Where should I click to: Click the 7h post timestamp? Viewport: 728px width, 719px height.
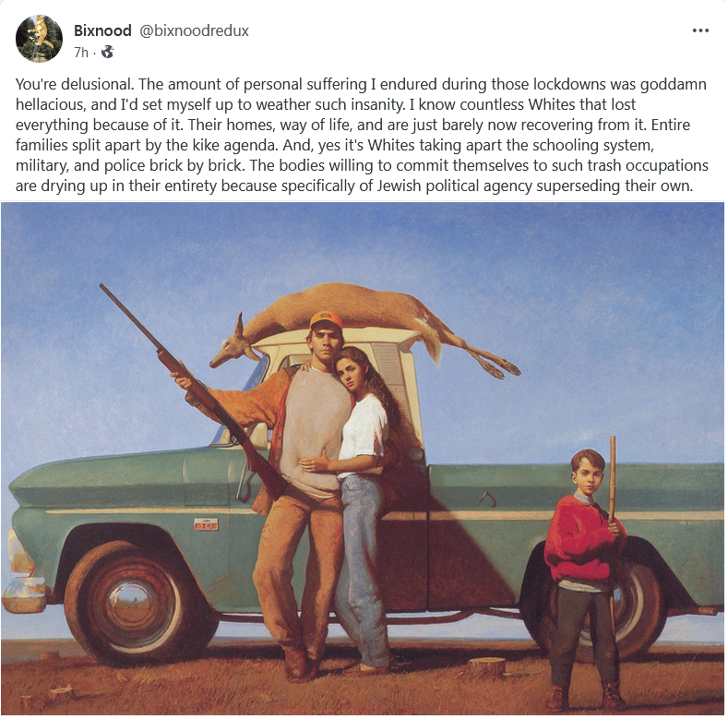click(81, 53)
